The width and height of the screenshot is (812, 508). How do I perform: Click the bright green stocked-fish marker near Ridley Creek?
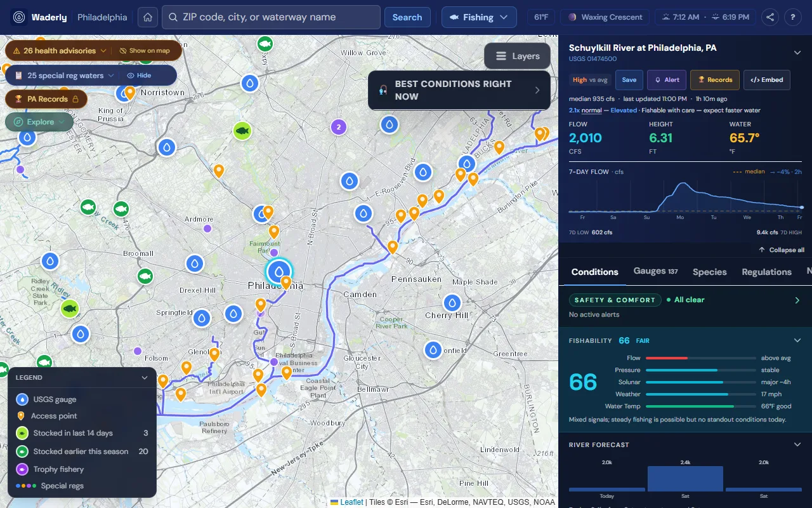point(70,309)
